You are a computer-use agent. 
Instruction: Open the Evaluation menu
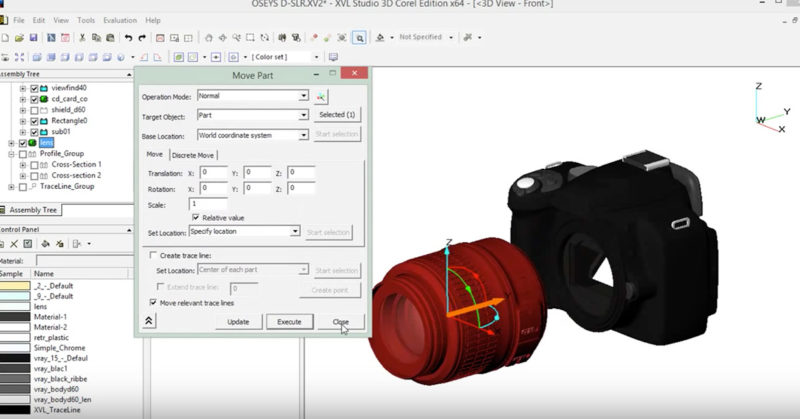119,20
